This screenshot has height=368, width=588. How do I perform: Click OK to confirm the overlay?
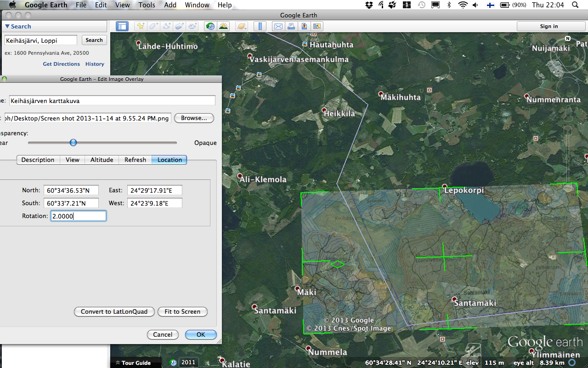201,334
